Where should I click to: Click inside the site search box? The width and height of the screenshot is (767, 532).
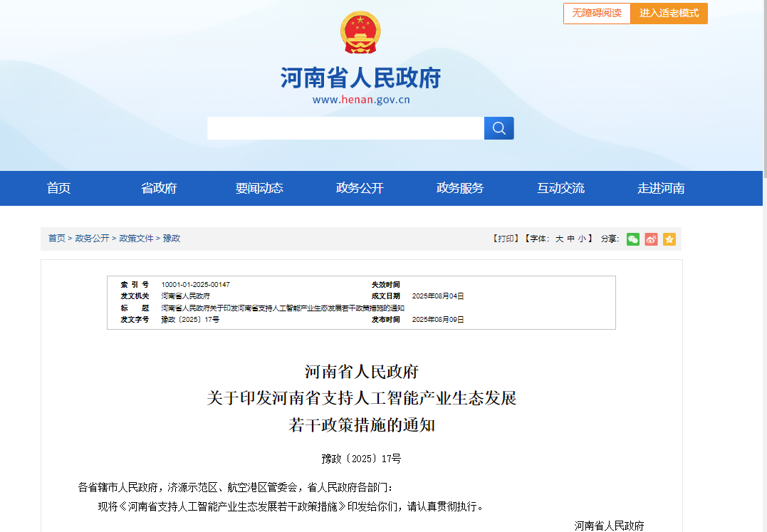[x=345, y=128]
